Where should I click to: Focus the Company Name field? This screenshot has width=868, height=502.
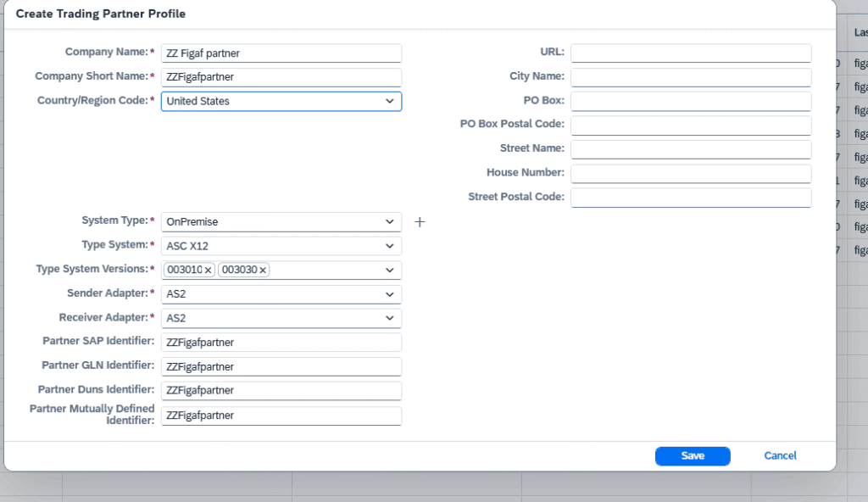coord(281,53)
